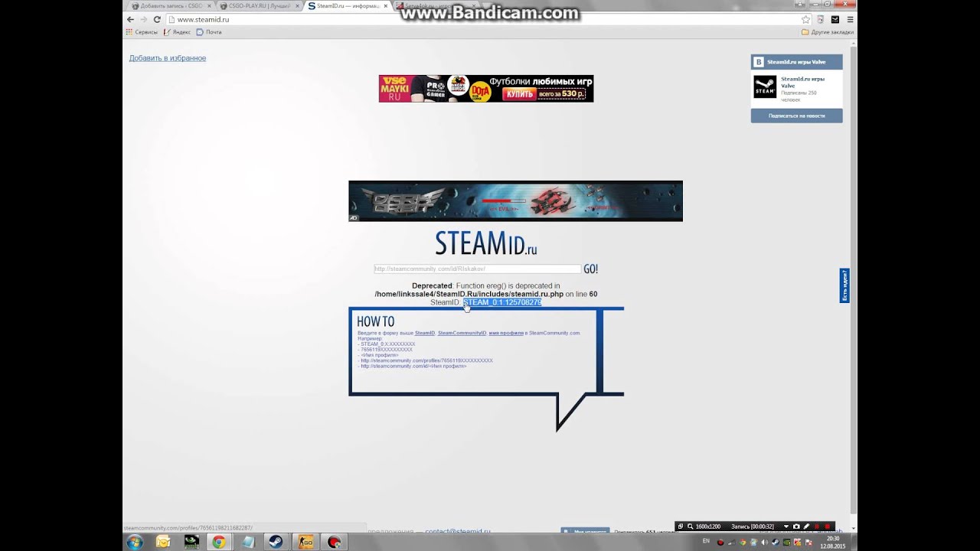The image size is (980, 551).
Task: Click the SteamCommunityID link in HOW TO
Action: pos(462,333)
